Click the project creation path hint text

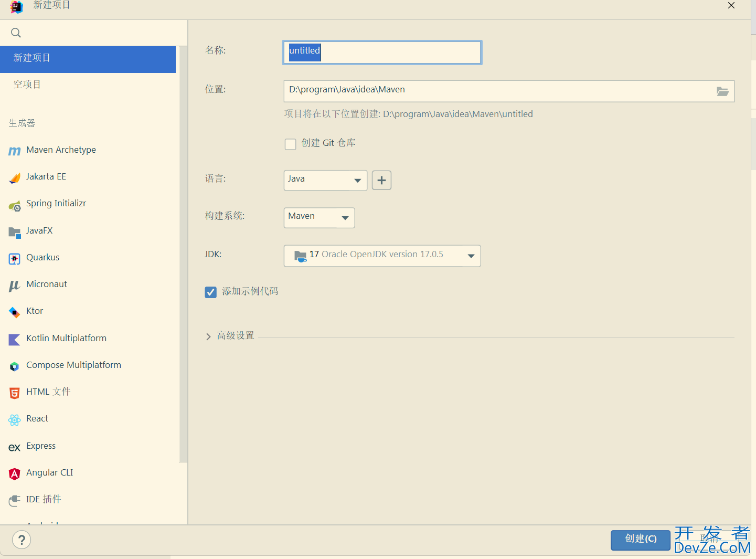(408, 114)
